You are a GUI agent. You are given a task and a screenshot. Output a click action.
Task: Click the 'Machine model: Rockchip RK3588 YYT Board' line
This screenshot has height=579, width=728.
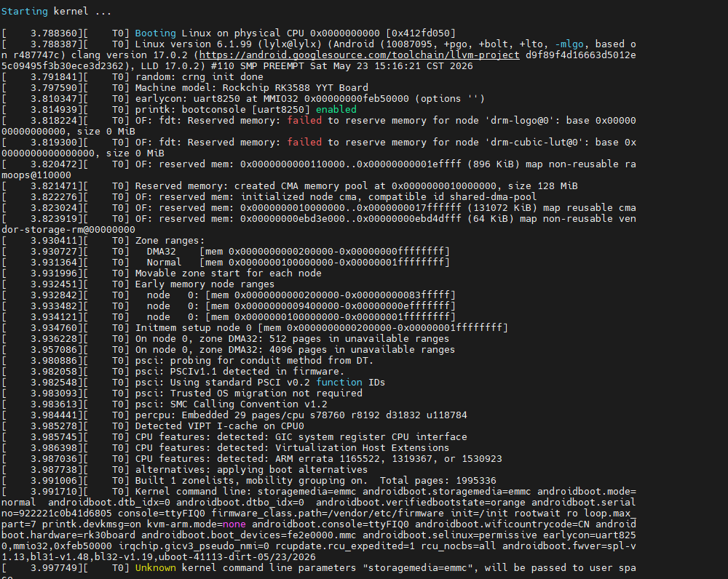click(x=252, y=88)
